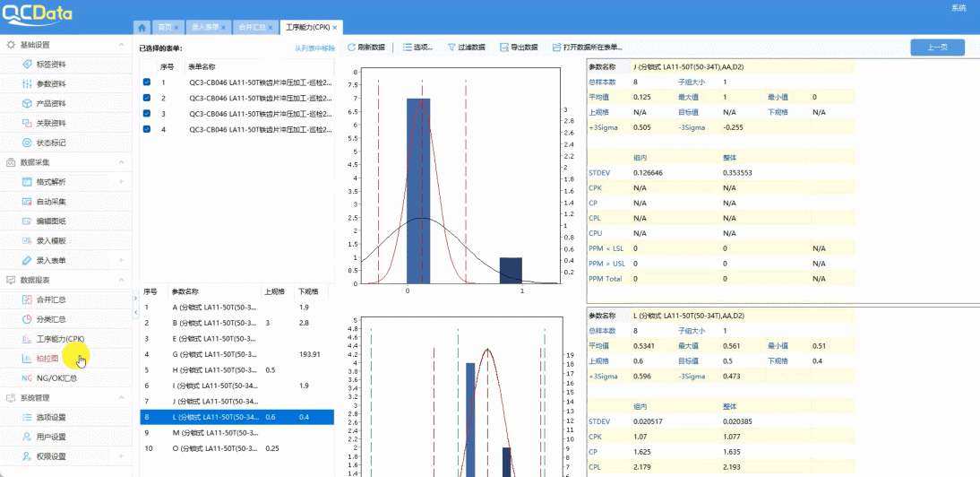
Task: Click the 导出数据 export icon
Action: pos(504,47)
